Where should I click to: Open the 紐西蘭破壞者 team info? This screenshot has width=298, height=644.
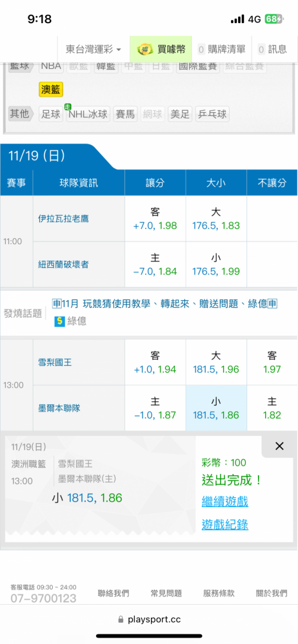(63, 265)
